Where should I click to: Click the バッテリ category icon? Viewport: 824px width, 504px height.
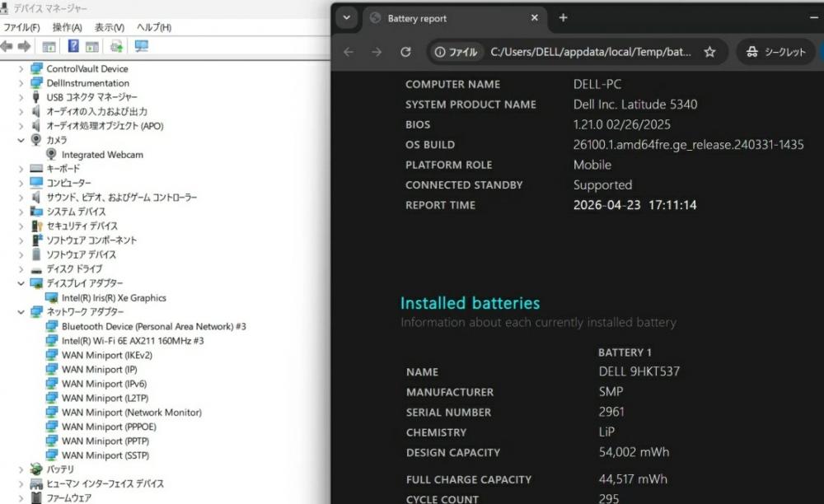(x=36, y=469)
